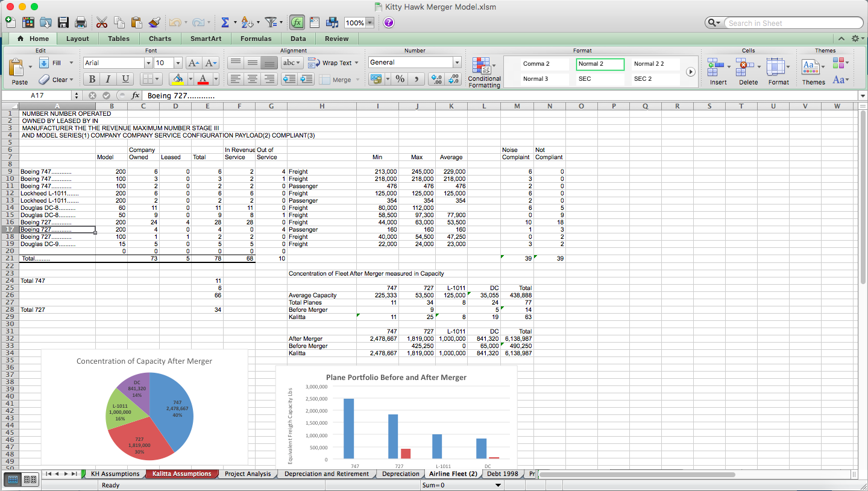The height and width of the screenshot is (491, 868).
Task: Click the AutoSum icon in the toolbar
Action: point(225,22)
